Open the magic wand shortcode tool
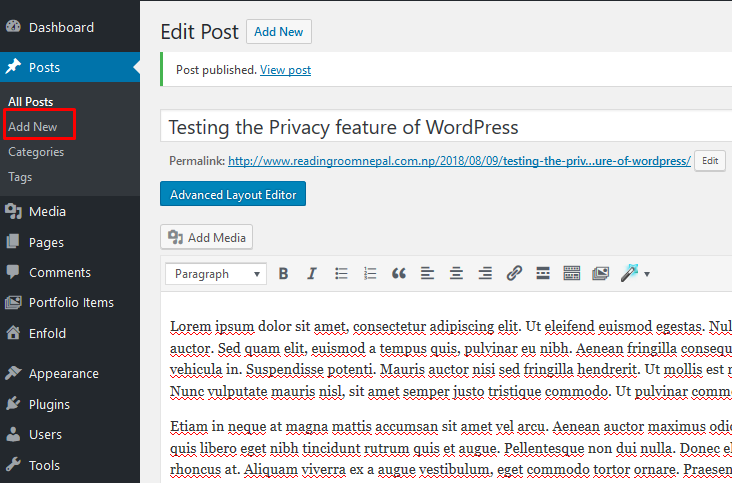This screenshot has height=483, width=732. click(629, 273)
